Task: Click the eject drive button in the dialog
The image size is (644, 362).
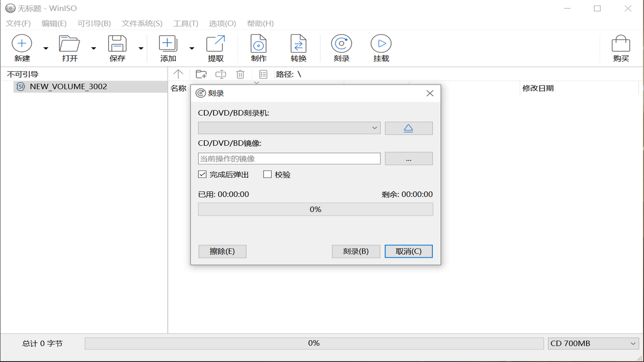Action: [x=409, y=128]
